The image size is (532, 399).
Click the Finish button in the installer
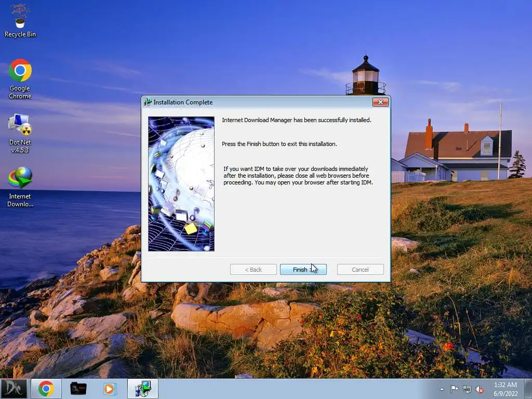303,270
